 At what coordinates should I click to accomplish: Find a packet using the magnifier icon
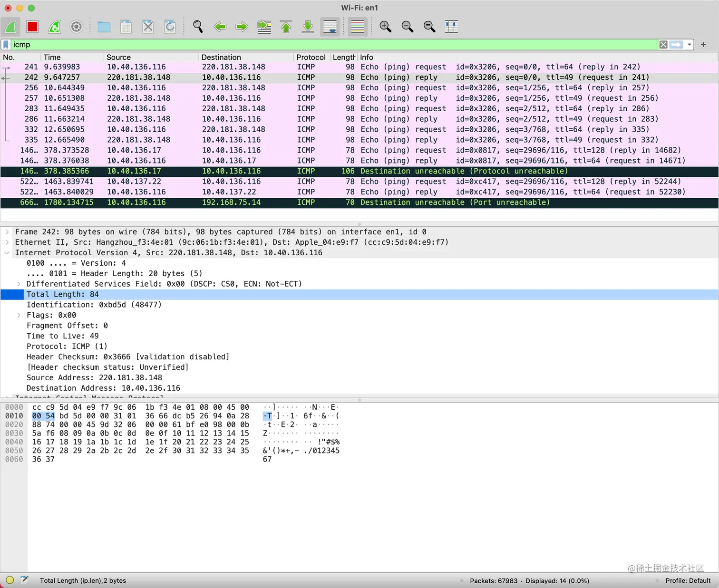click(198, 27)
